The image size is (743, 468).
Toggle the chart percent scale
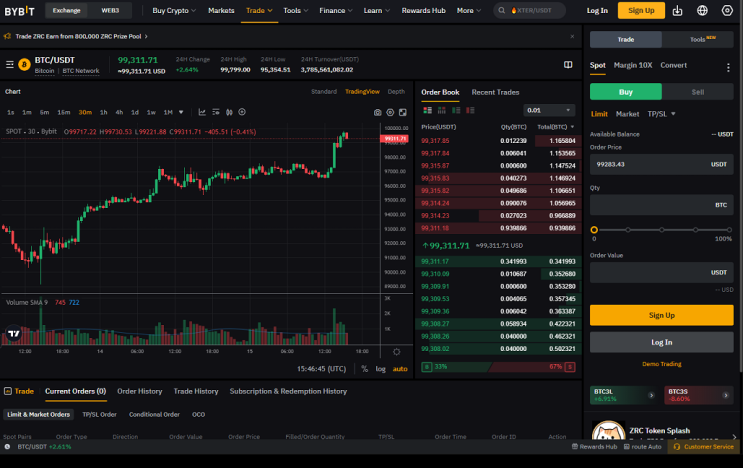pos(364,369)
